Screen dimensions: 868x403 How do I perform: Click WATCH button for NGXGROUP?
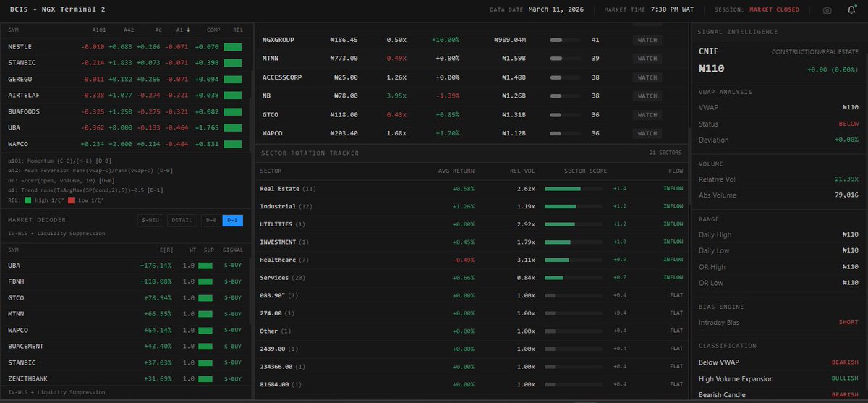pos(647,40)
